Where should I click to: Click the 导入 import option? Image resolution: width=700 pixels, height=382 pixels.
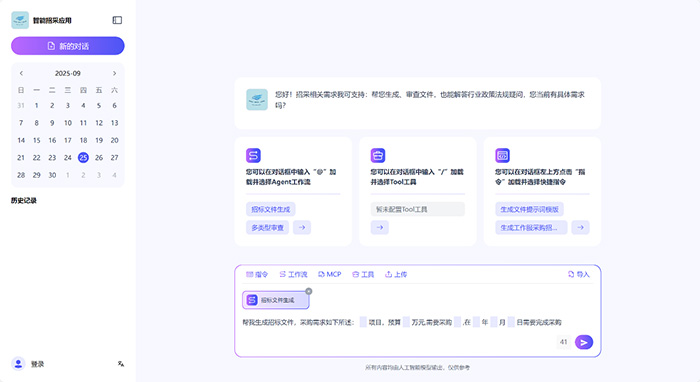point(579,274)
